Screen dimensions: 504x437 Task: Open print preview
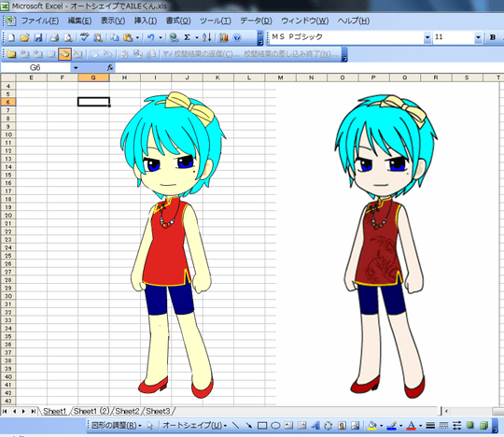pos(68,37)
